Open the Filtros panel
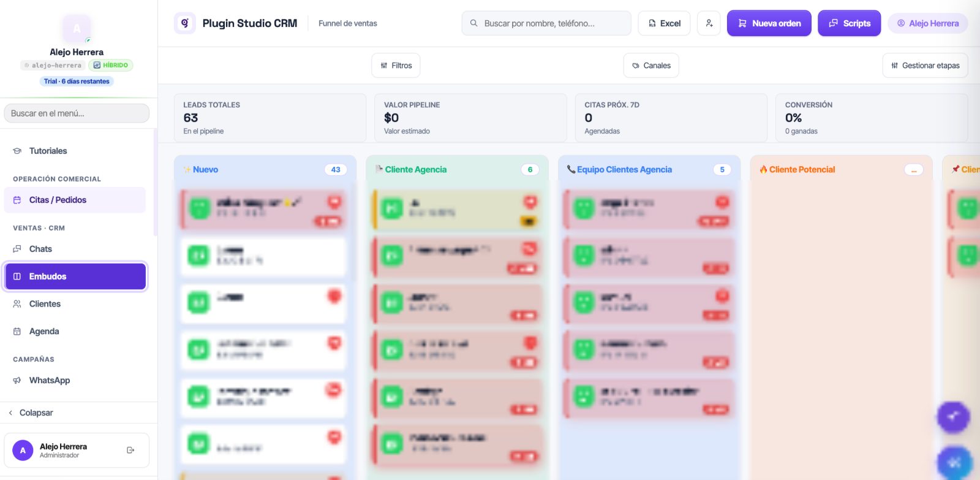 396,66
